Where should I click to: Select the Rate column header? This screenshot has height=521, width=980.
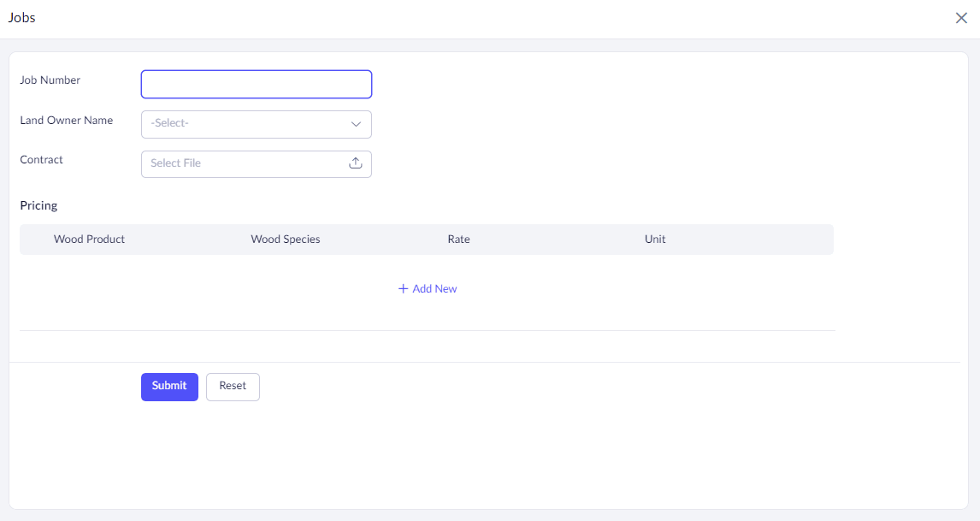(x=458, y=240)
